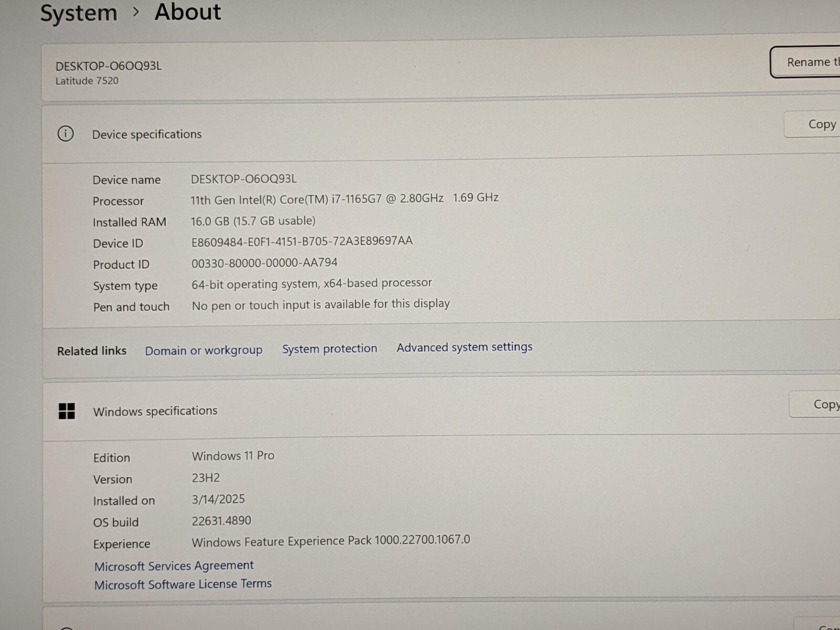Image resolution: width=840 pixels, height=630 pixels.
Task: Click the Latitude 7520 model text
Action: pyautogui.click(x=87, y=81)
